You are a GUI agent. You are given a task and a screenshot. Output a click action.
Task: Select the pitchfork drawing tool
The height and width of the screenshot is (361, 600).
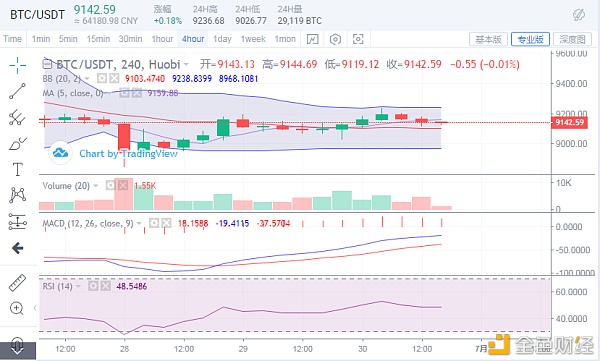(x=18, y=117)
